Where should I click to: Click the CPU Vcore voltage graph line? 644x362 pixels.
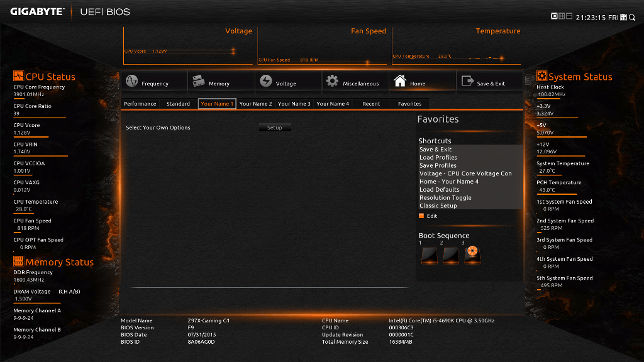pyautogui.click(x=179, y=52)
